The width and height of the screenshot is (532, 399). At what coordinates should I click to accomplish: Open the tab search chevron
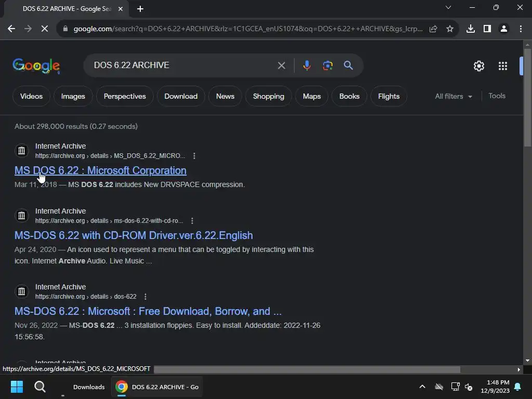(448, 7)
